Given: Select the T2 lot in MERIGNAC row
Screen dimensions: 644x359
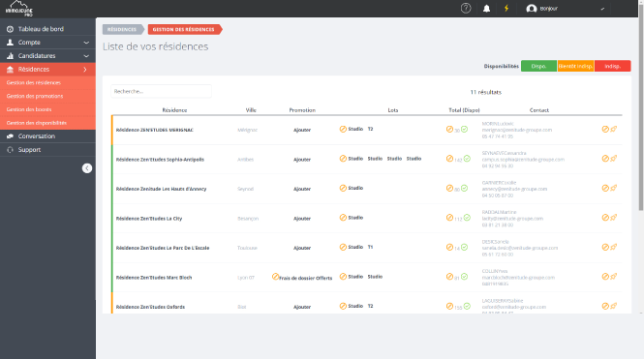Looking at the screenshot, I should tap(370, 130).
